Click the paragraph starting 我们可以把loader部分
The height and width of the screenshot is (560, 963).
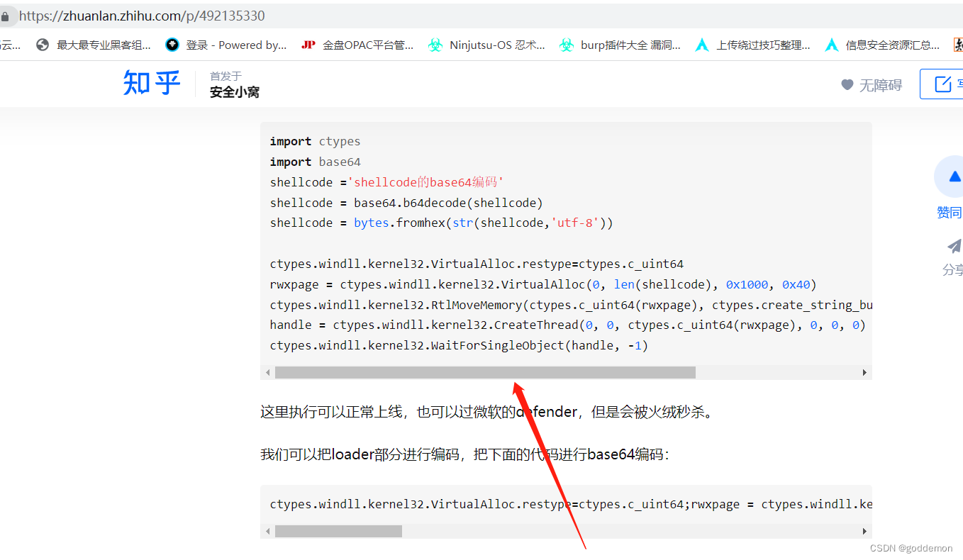(x=465, y=454)
